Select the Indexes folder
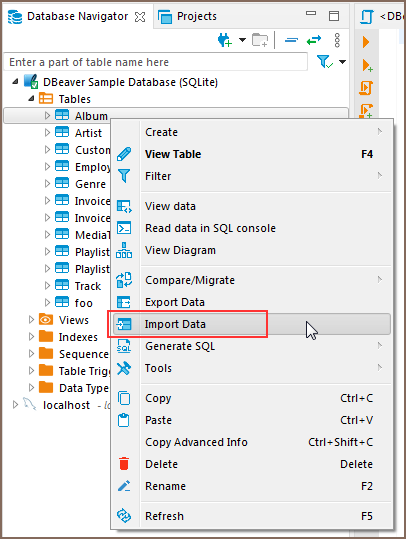The width and height of the screenshot is (406, 539). click(78, 337)
